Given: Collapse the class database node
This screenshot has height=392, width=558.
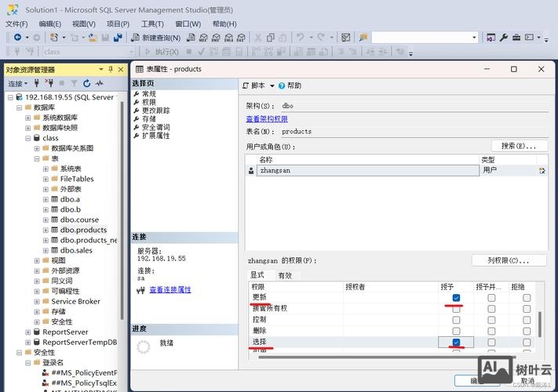Looking at the screenshot, I should [27, 138].
